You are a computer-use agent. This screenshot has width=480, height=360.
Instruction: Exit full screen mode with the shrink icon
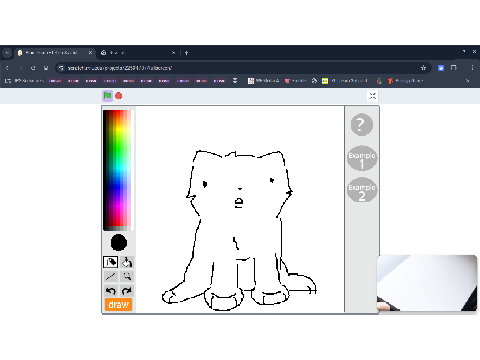click(x=373, y=96)
